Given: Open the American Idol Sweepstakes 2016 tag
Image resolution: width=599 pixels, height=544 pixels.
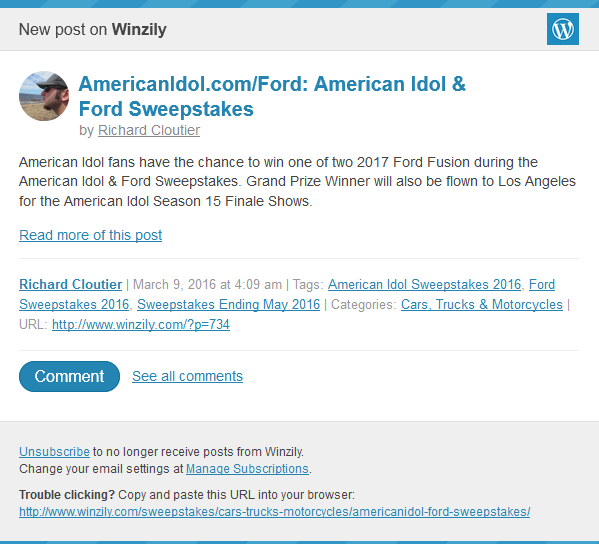Looking at the screenshot, I should [424, 284].
